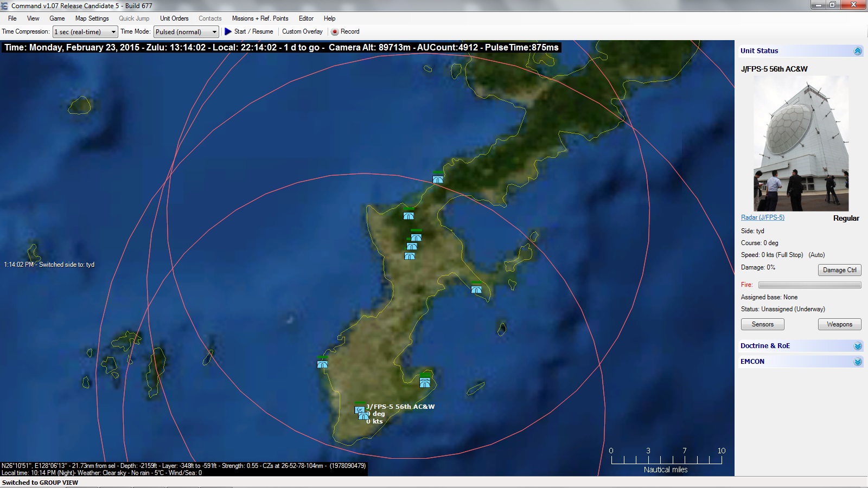
Task: Click the date-time banner at top of map
Action: click(281, 47)
